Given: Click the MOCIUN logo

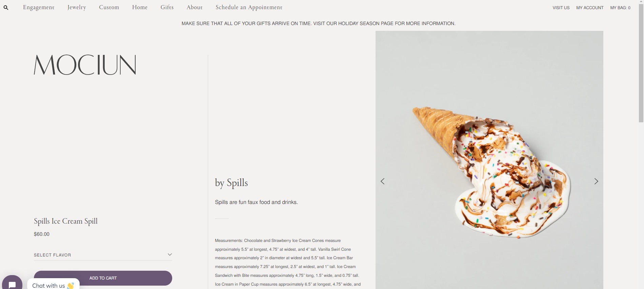Looking at the screenshot, I should 85,65.
